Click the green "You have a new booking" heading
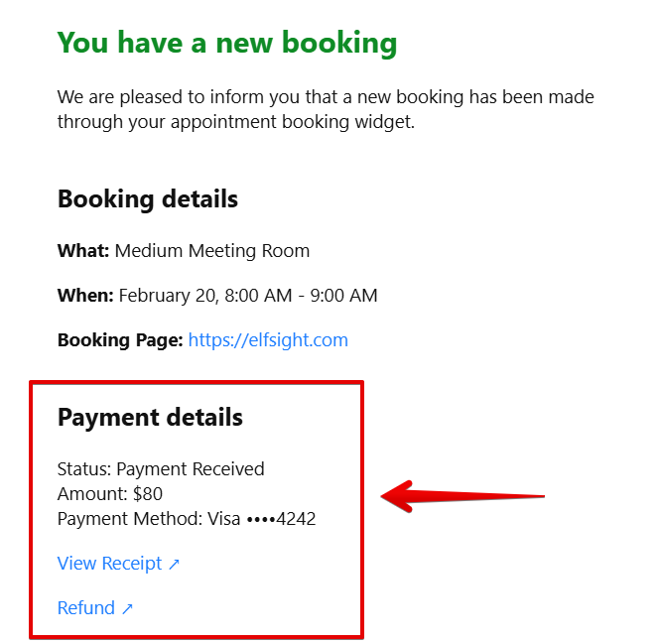The image size is (660, 644). pyautogui.click(x=227, y=43)
